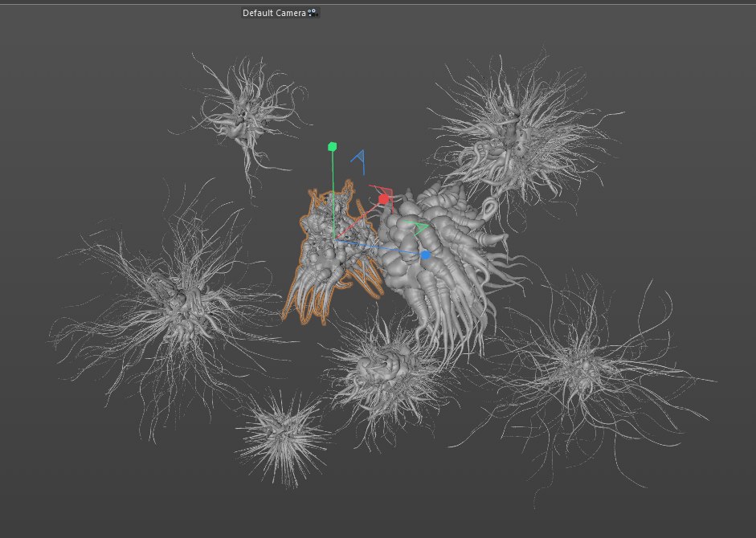Select the spiky urchin-like model at bottom

[284, 434]
